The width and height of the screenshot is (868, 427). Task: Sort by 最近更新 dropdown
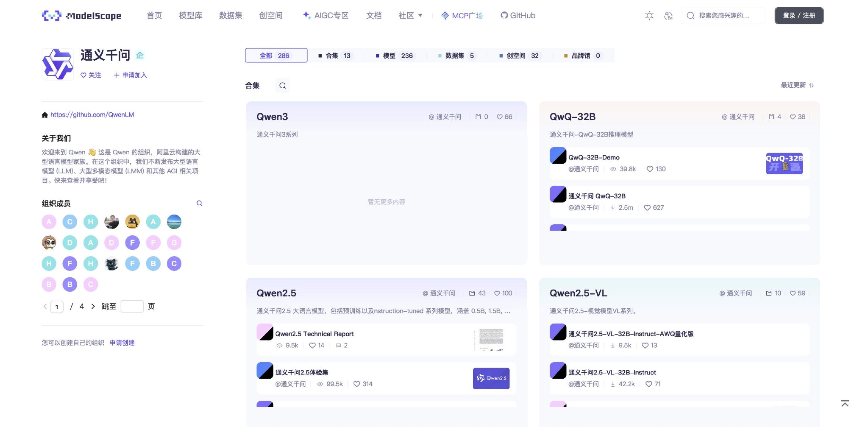797,85
